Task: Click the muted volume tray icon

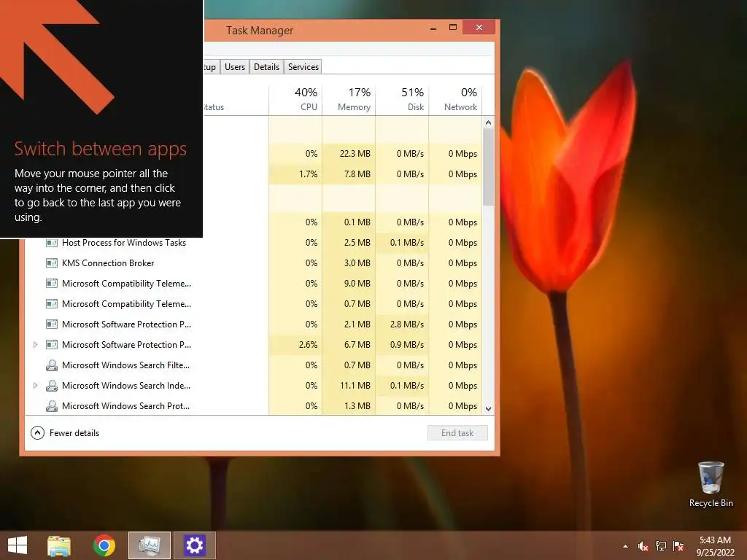Action: click(643, 546)
